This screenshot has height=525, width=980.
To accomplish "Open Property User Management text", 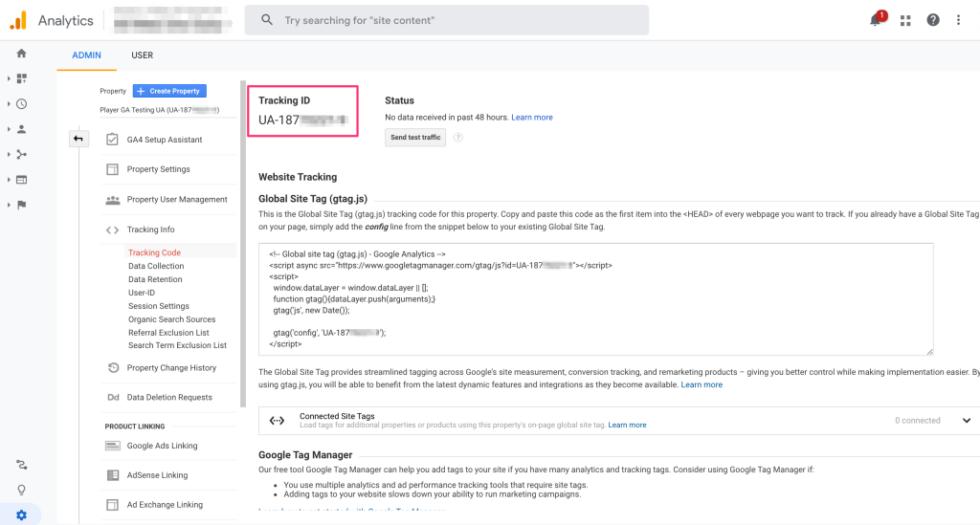I will [x=177, y=199].
